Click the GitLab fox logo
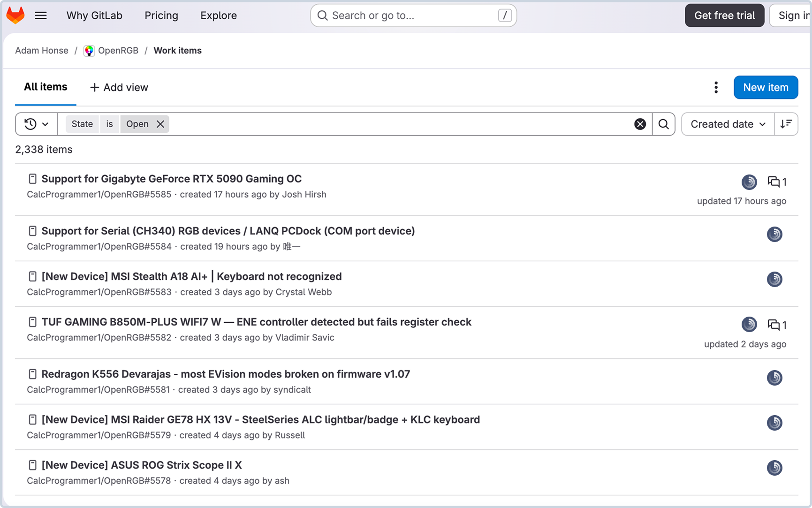Image resolution: width=812 pixels, height=508 pixels. click(15, 15)
